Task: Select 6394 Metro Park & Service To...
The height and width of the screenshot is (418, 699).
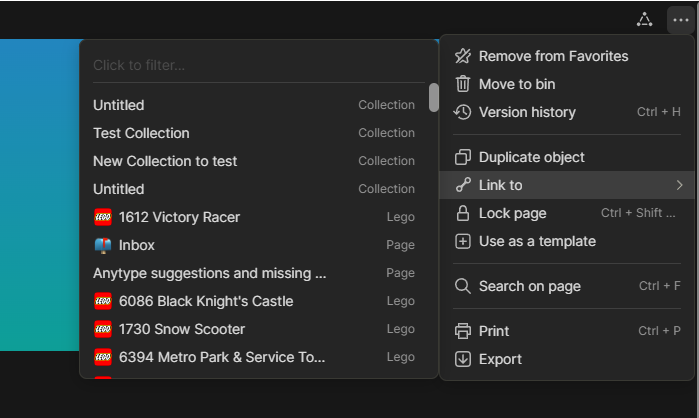Action: point(254,357)
